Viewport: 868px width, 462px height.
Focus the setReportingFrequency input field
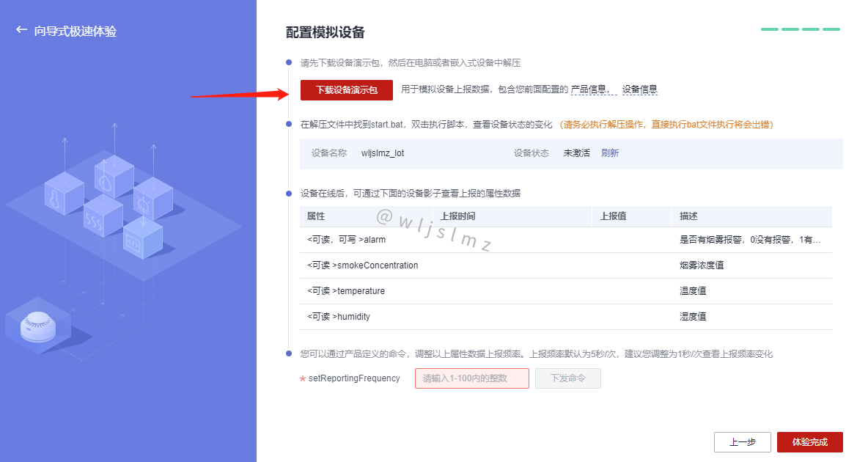pos(472,378)
